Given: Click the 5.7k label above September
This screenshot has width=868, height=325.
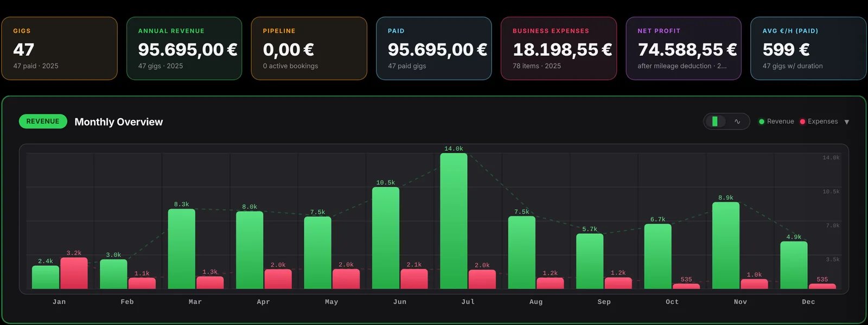Looking at the screenshot, I should 590,229.
